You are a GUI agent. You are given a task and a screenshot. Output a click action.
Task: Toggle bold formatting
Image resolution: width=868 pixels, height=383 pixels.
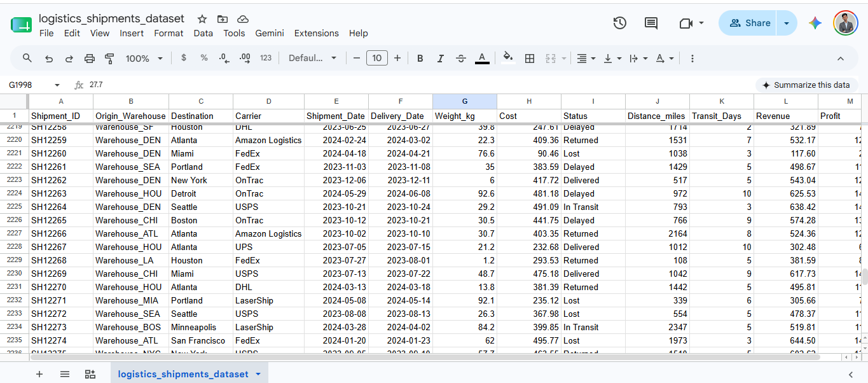point(420,58)
